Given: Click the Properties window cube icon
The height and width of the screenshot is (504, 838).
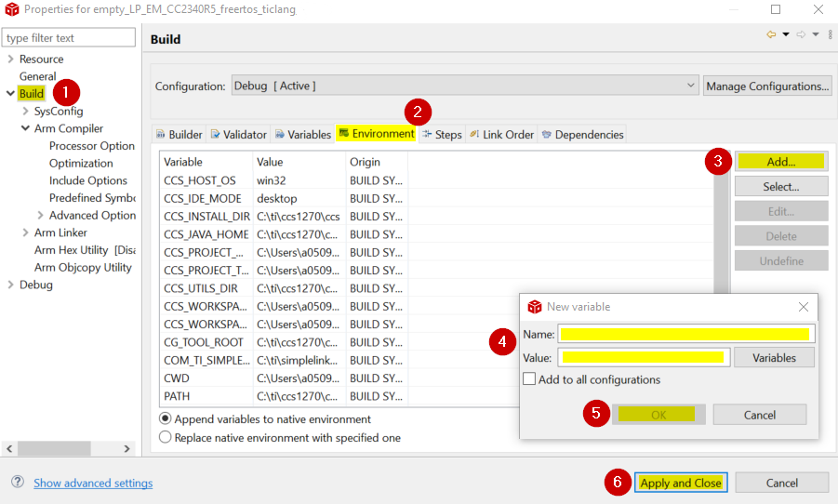Looking at the screenshot, I should [12, 9].
